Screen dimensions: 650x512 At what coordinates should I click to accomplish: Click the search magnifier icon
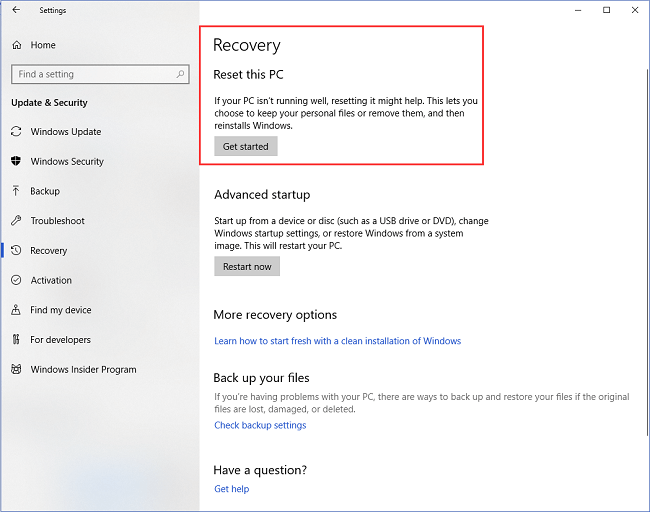point(181,74)
